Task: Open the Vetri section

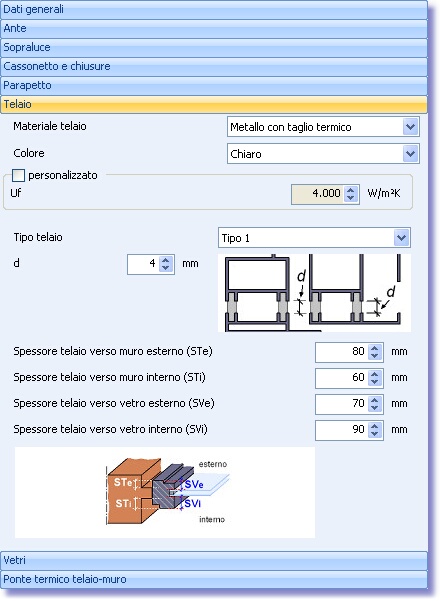Action: tap(214, 561)
